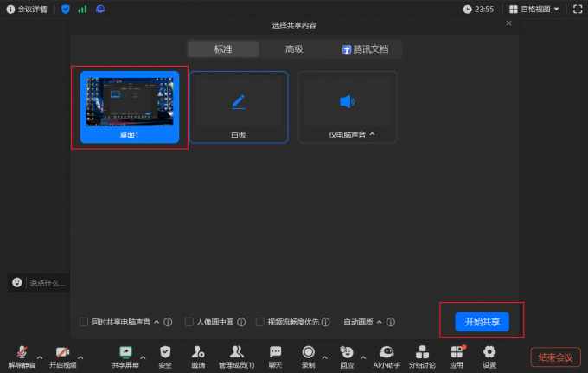The height and width of the screenshot is (373, 588).
Task: Expand options next to 仅电脑声音
Action: [x=373, y=134]
